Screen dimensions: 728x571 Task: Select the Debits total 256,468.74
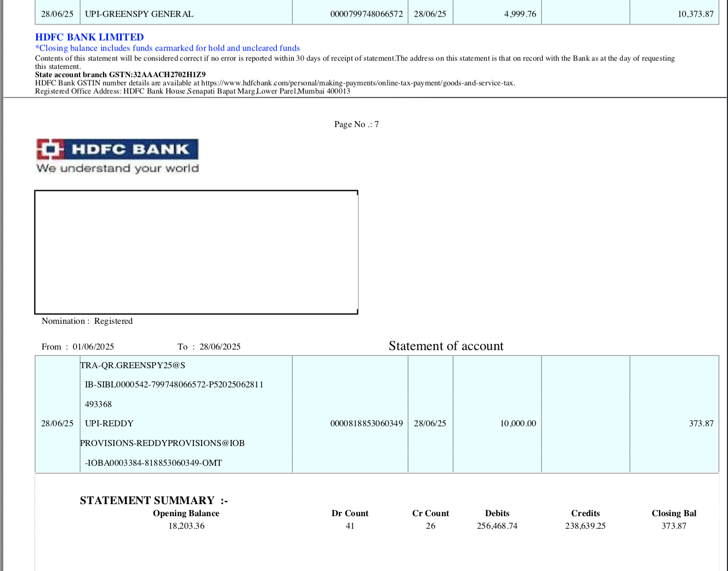pos(497,526)
